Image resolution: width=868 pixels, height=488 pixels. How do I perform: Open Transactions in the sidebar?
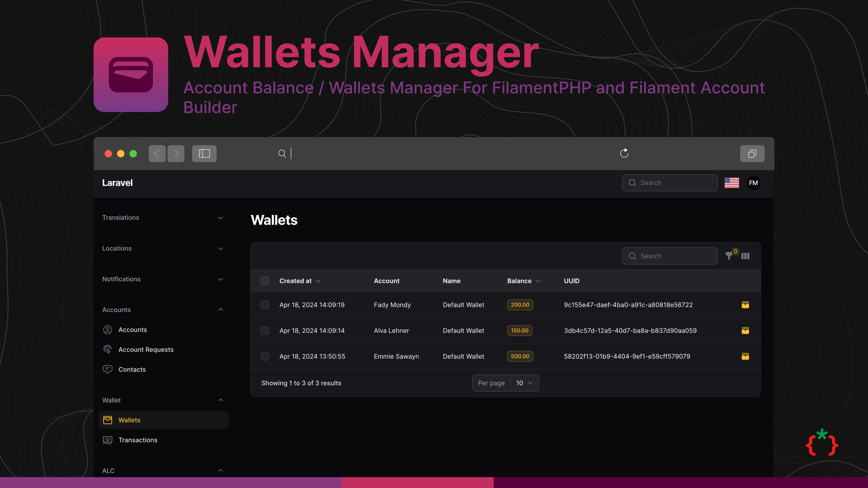pyautogui.click(x=138, y=440)
